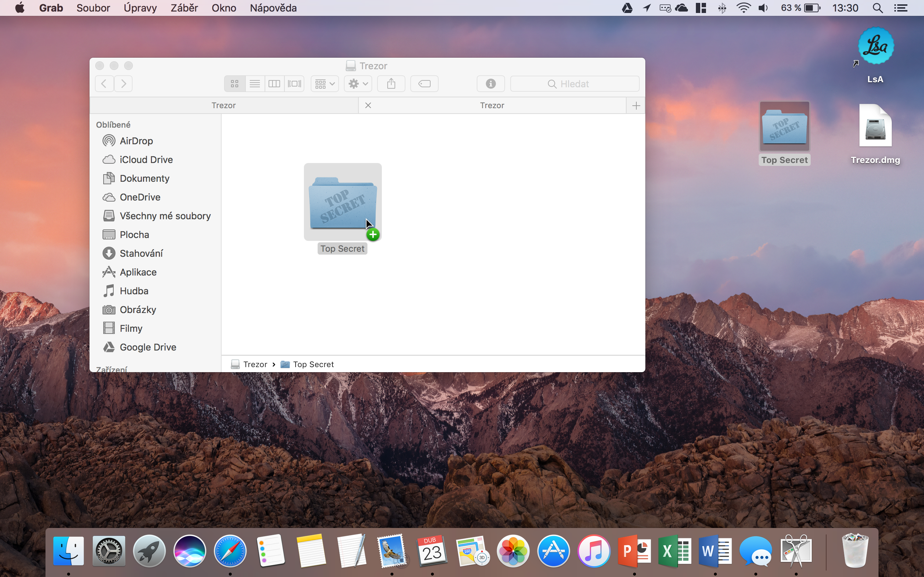
Task: Select the first Trezor tab
Action: click(224, 105)
